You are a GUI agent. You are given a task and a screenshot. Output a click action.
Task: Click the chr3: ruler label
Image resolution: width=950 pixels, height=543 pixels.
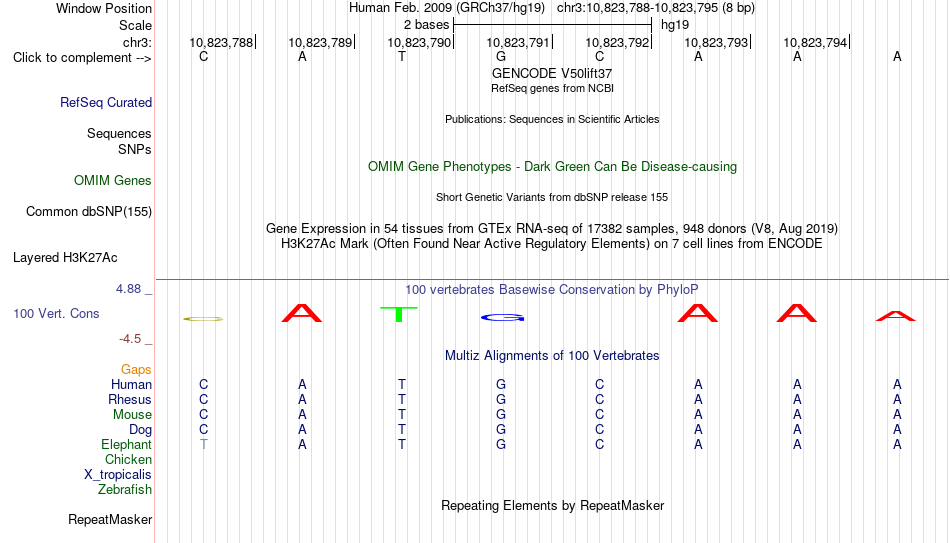click(x=137, y=42)
